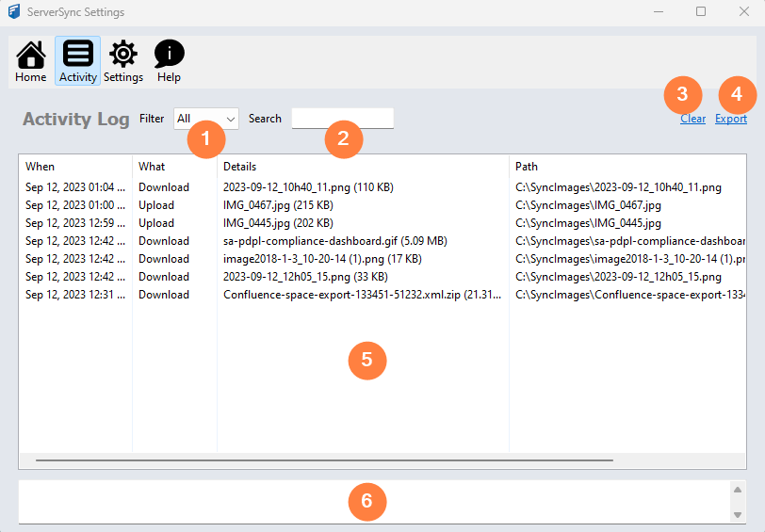Select the sa-pdpl-compliance-dashboard.gif download entry

click(x=334, y=241)
